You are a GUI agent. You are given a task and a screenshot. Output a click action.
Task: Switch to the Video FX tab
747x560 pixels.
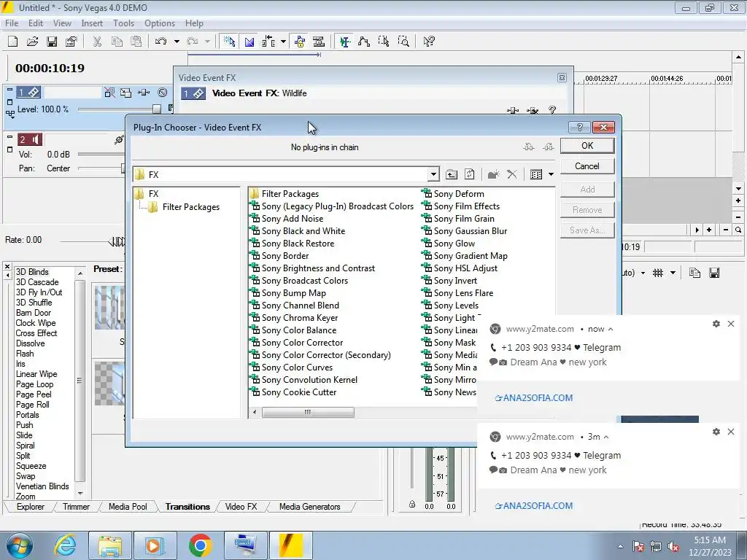pos(241,507)
